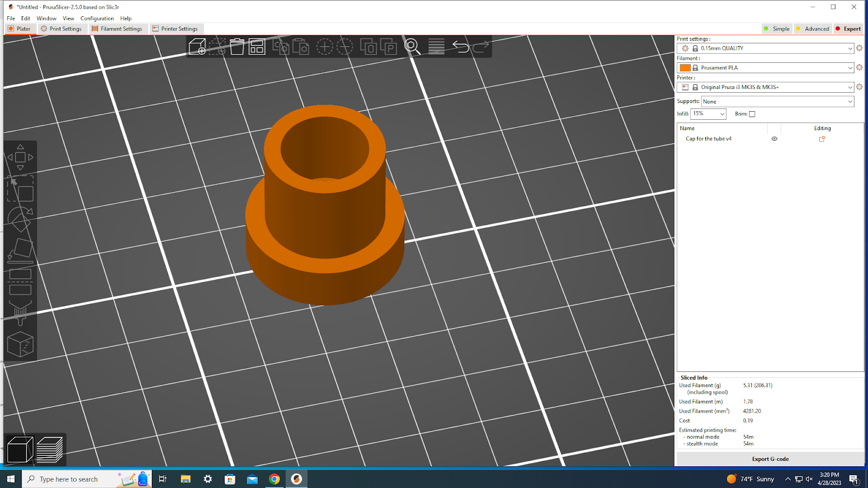Open the Infill percentage dropdown
Viewport: 868px width, 488px height.
click(x=708, y=114)
